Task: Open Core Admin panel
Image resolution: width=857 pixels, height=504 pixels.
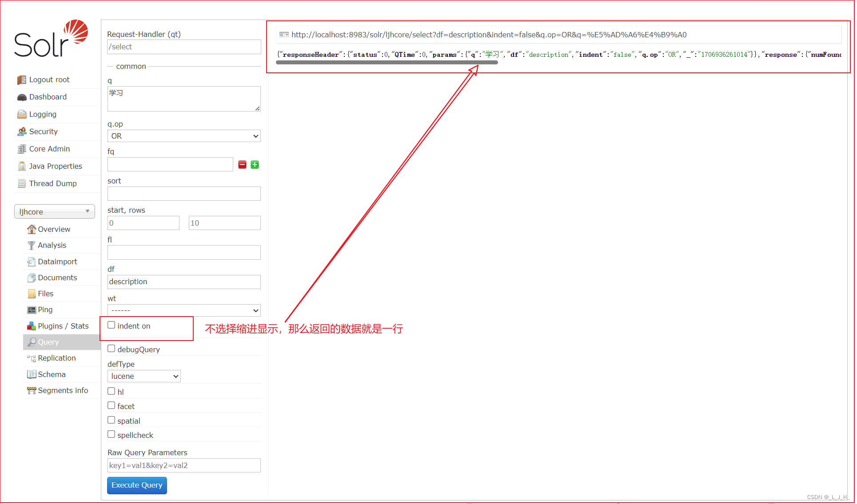Action: point(49,148)
